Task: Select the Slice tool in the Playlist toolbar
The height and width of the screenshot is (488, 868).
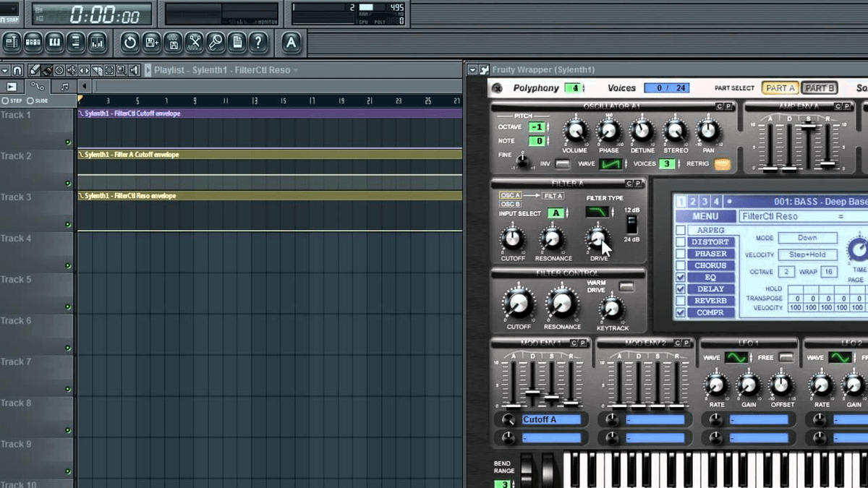Action: [95, 70]
